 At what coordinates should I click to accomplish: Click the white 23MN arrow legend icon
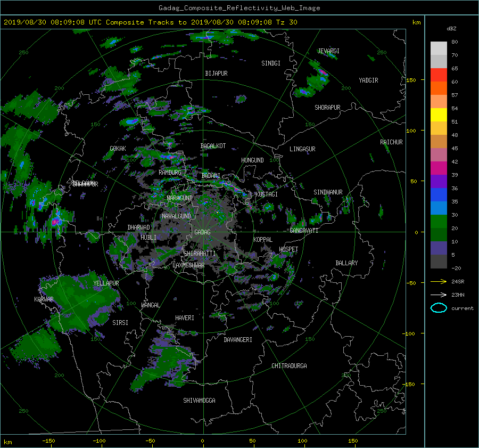439,295
